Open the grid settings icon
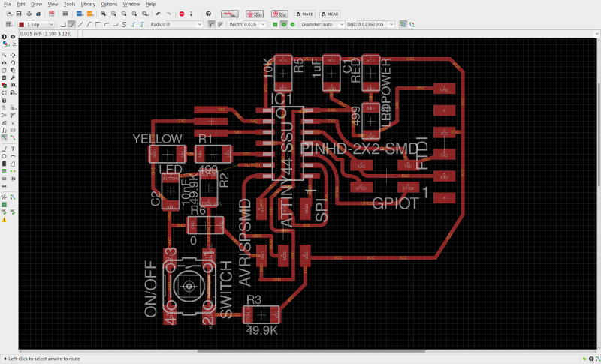 [x=8, y=24]
